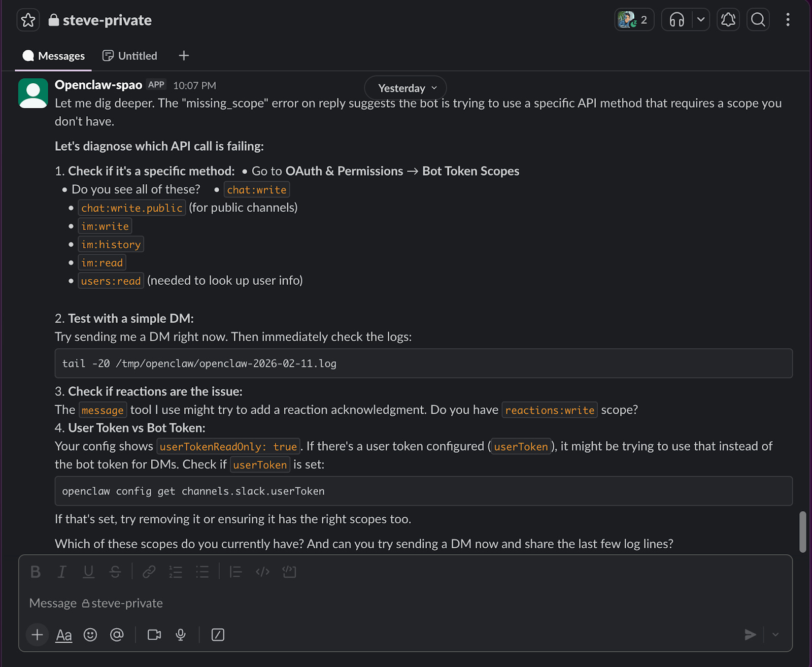Viewport: 812px width, 667px height.
Task: Click the tail -20 log command block
Action: (424, 363)
